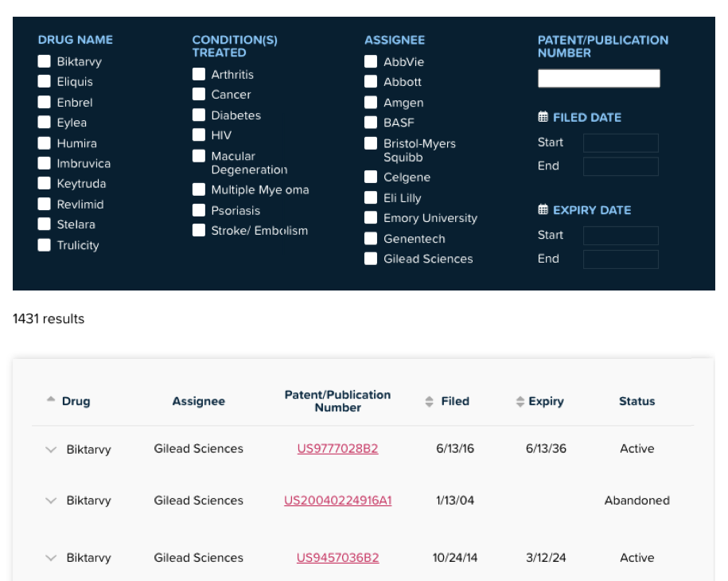The height and width of the screenshot is (581, 728).
Task: Check the Cancer condition filter
Action: coord(199,94)
